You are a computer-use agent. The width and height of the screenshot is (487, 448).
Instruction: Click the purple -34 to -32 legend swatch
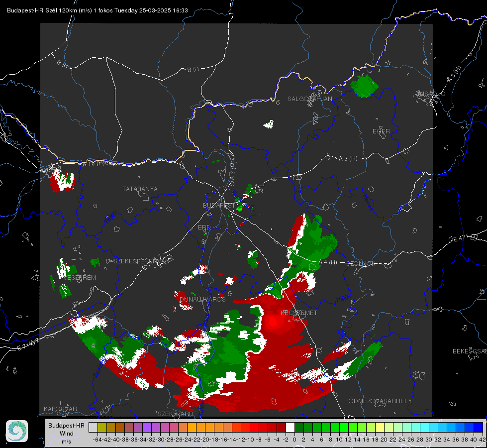[147, 428]
